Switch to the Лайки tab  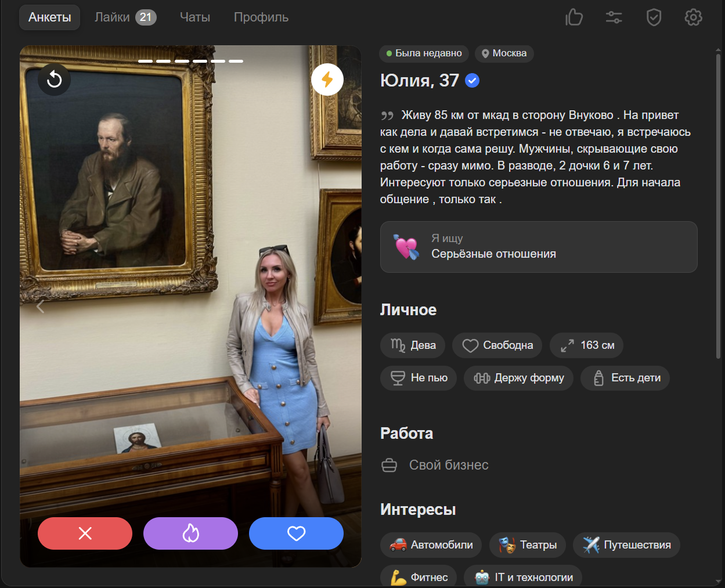125,17
